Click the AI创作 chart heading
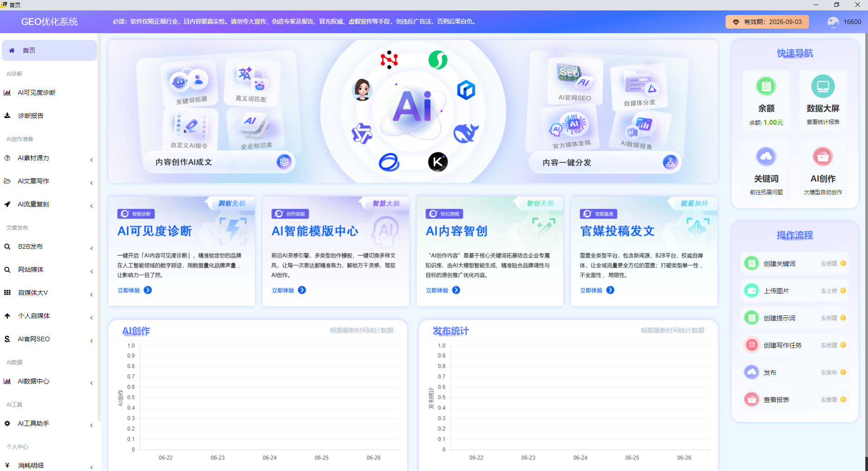This screenshot has width=868, height=471. coord(136,331)
